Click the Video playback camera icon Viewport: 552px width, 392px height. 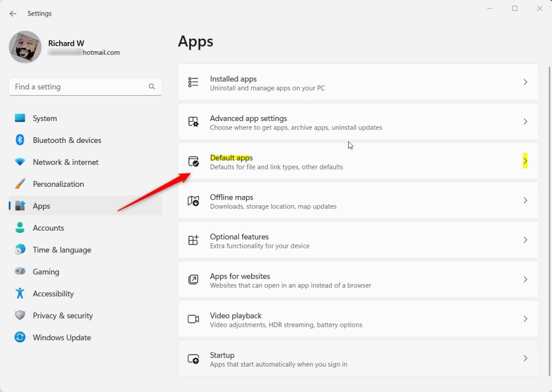tap(193, 319)
